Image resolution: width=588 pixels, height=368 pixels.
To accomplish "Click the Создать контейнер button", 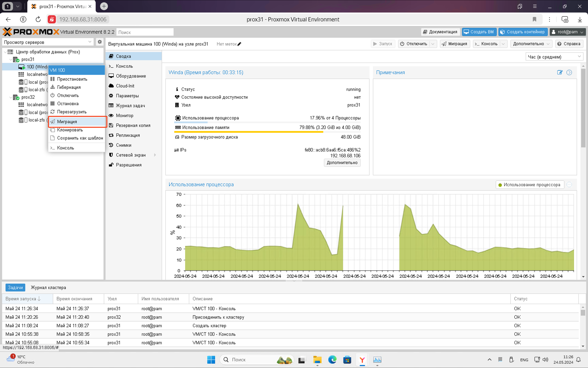I will click(x=523, y=32).
